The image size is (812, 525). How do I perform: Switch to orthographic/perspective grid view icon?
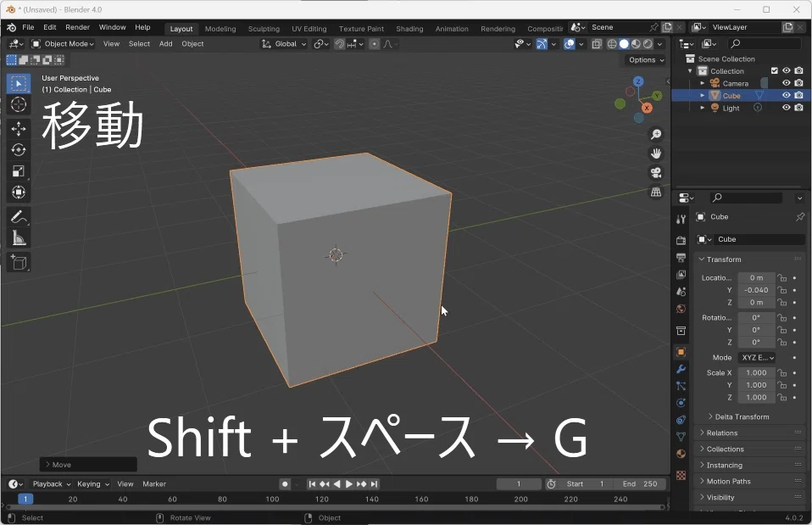tap(655, 193)
